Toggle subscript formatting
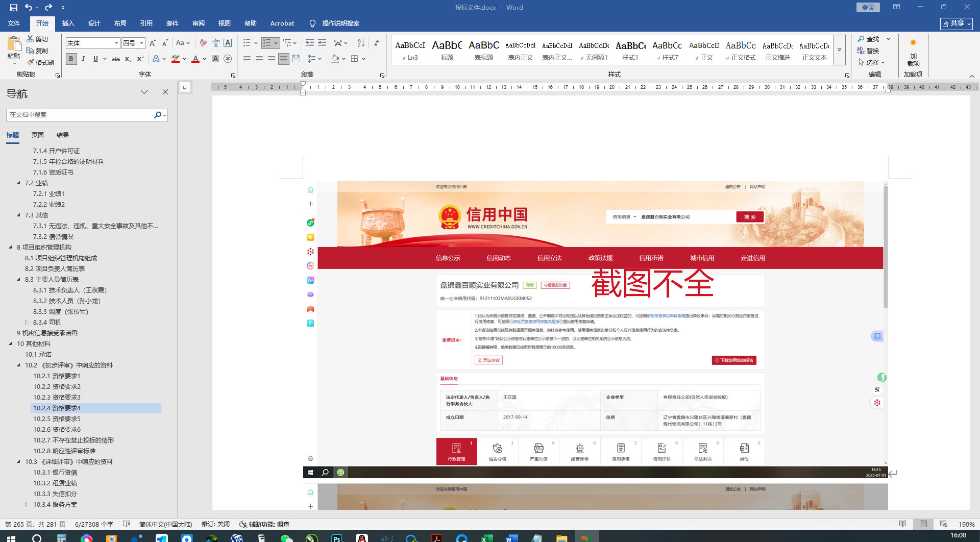The height and width of the screenshot is (542, 980). (x=128, y=59)
